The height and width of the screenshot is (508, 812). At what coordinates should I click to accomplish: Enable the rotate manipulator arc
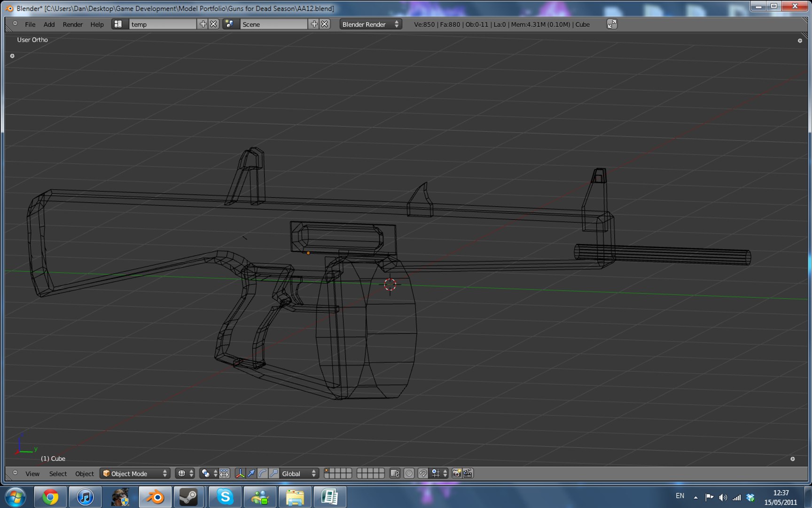[x=262, y=473]
